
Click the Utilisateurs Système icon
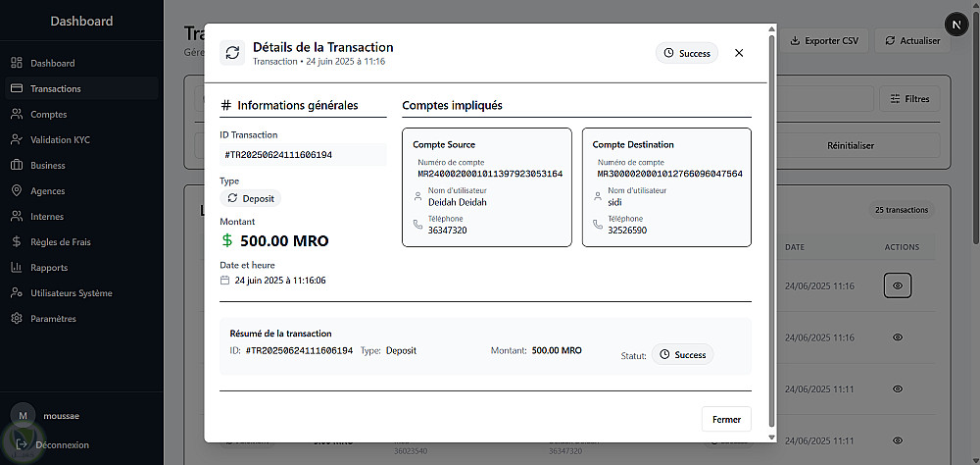pyautogui.click(x=17, y=293)
